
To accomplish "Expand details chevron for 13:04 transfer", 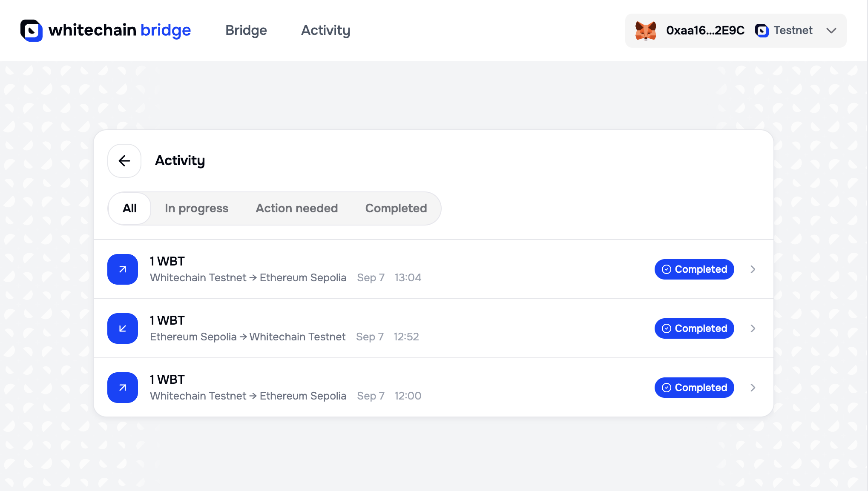I will point(753,269).
